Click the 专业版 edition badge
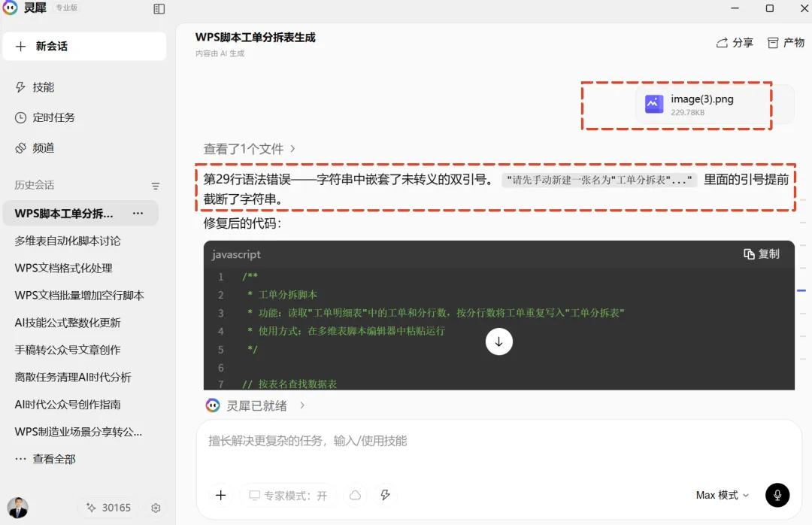 [66, 8]
